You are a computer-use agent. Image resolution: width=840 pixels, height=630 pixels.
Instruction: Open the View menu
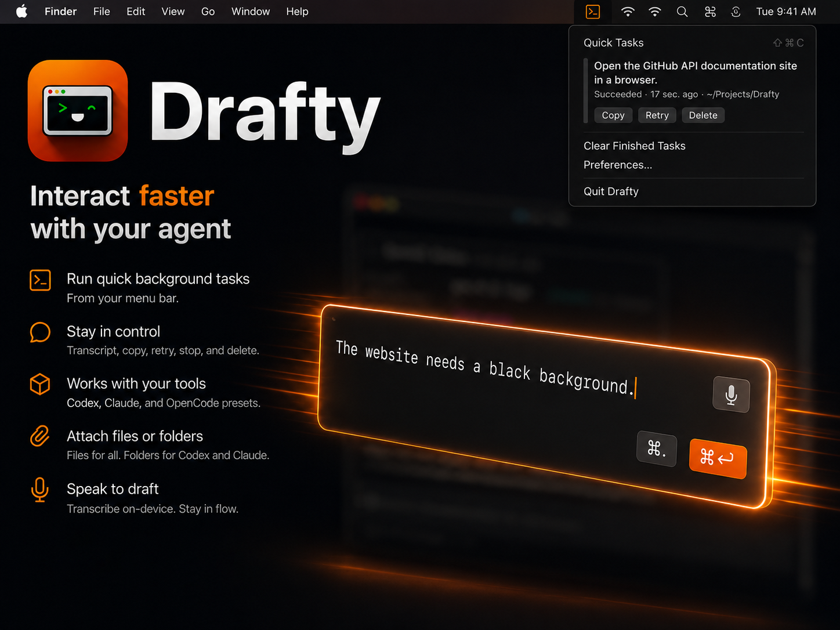tap(173, 12)
